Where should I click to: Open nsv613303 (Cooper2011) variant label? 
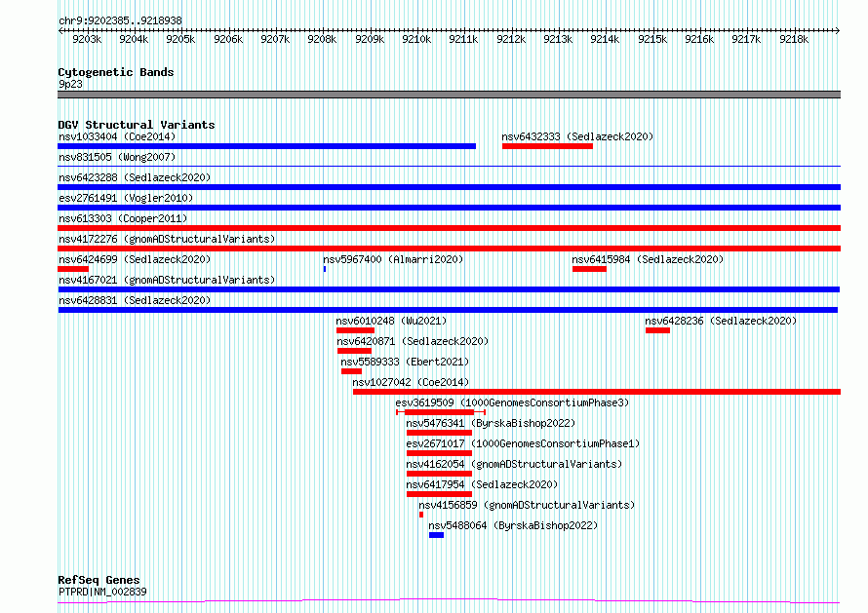(x=123, y=218)
